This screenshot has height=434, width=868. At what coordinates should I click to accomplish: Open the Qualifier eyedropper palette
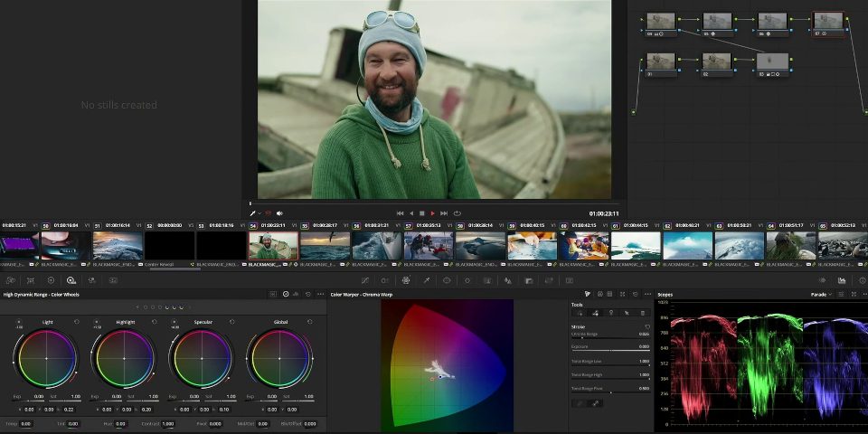(426, 280)
